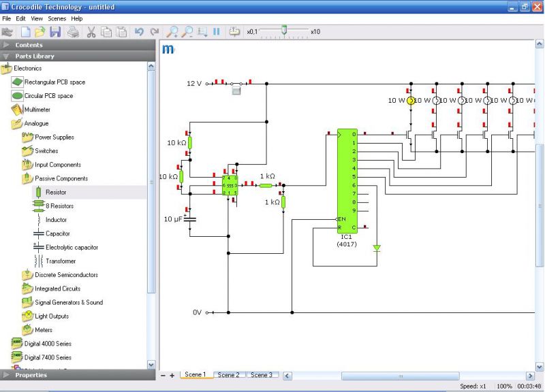This screenshot has width=545, height=392.
Task: Open the Digital 4000 Series folder
Action: click(x=42, y=344)
